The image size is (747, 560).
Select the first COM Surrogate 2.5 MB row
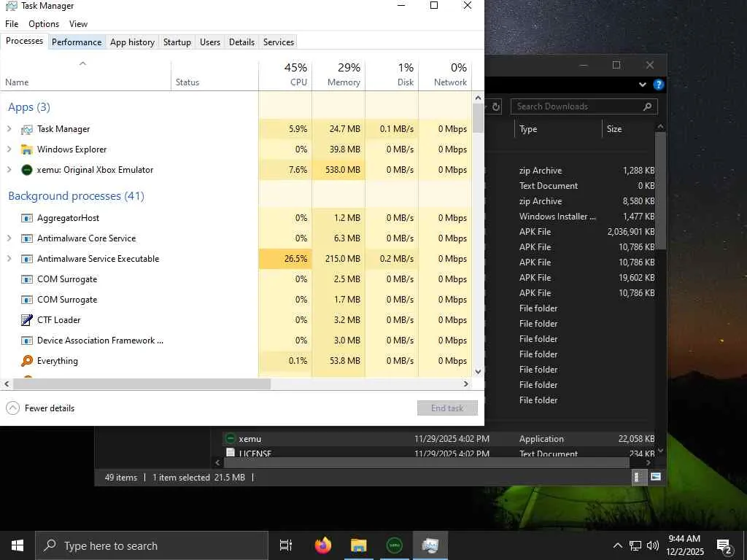click(x=236, y=279)
